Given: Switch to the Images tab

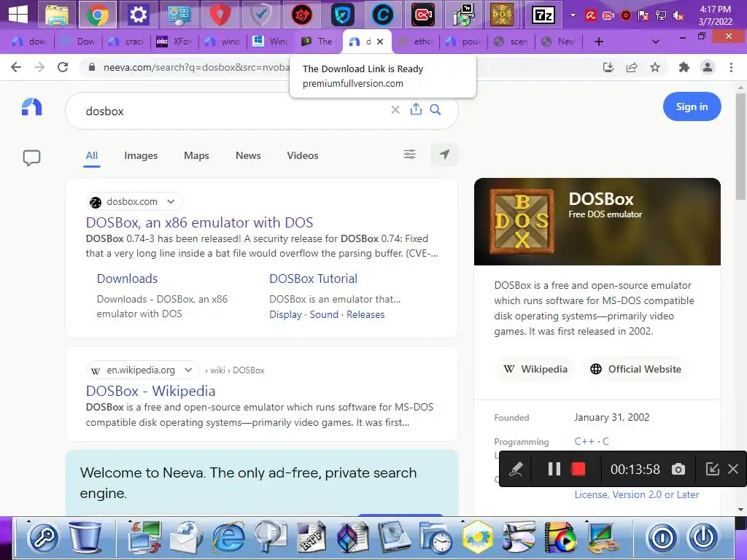Looking at the screenshot, I should click(141, 156).
